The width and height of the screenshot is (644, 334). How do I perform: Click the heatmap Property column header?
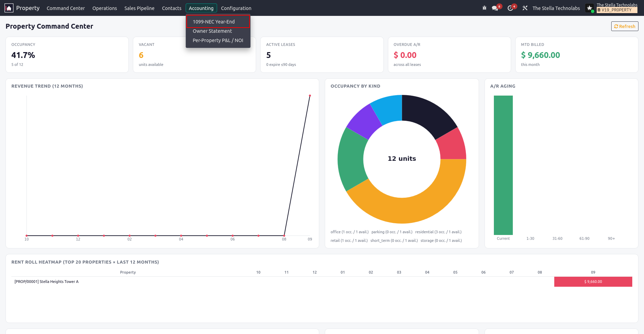click(128, 272)
